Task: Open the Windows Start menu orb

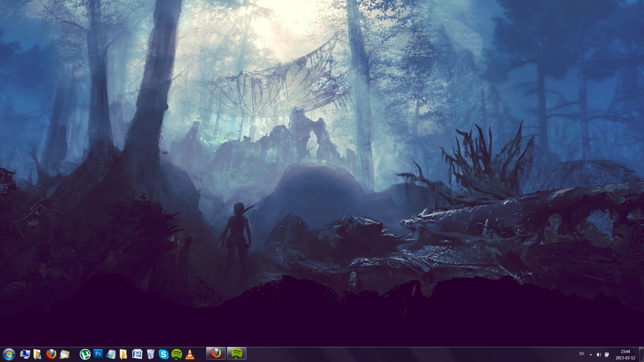Action: [x=9, y=354]
